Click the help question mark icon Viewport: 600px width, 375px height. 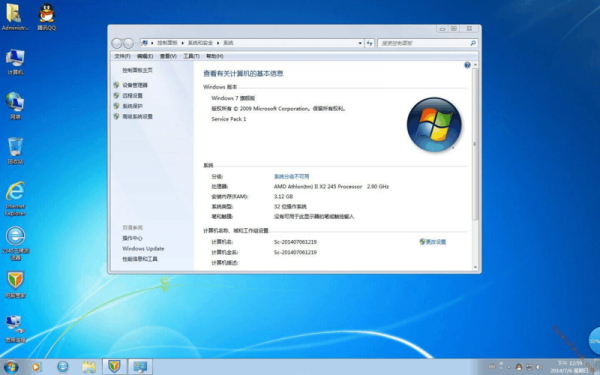point(467,65)
